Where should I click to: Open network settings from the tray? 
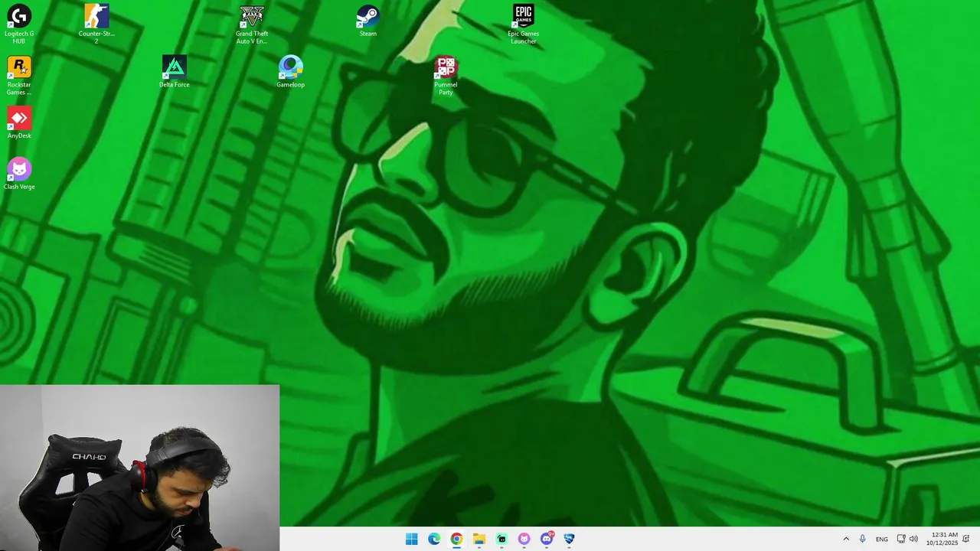coord(901,539)
